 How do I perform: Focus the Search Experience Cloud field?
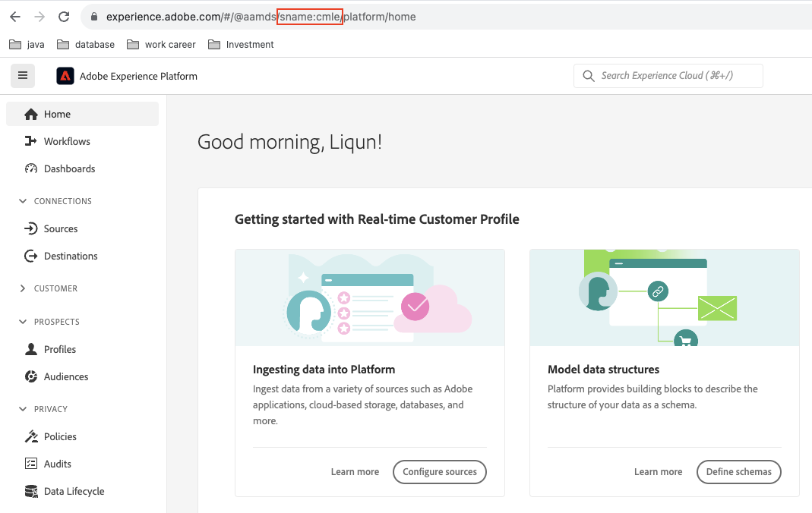coord(668,75)
